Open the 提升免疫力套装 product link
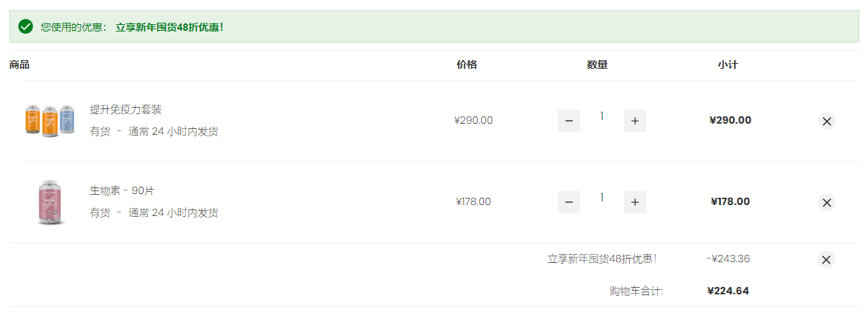This screenshot has height=312, width=868. pos(126,110)
